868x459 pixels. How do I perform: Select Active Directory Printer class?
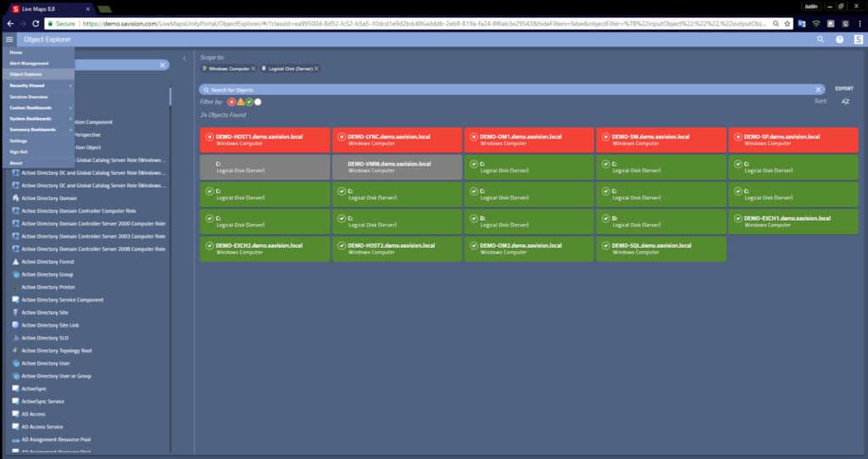tap(48, 287)
